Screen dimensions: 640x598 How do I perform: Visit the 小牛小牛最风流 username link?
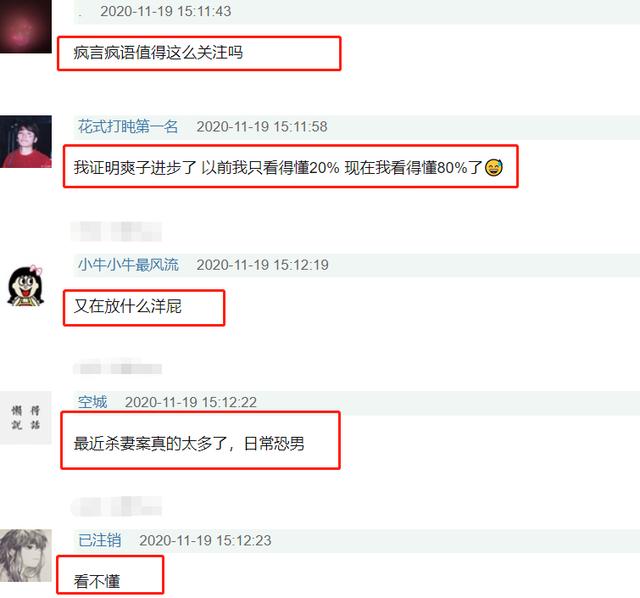pos(128,265)
